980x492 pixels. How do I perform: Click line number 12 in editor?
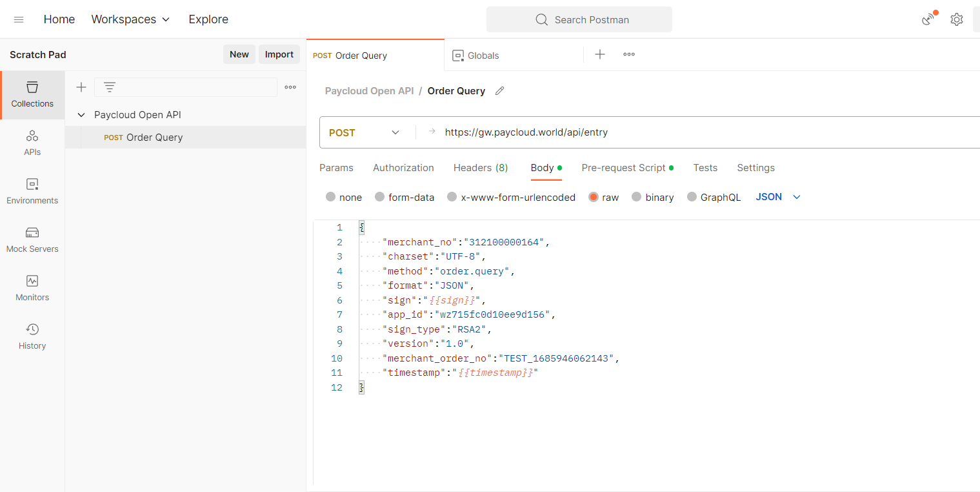(337, 387)
